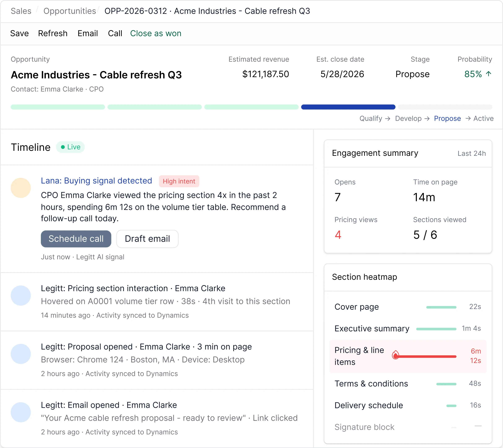Click the 6m 12s pricing duration
The image size is (503, 448).
tap(475, 356)
